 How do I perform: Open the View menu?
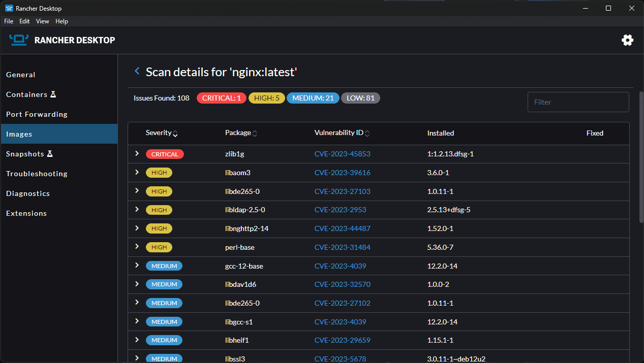pos(43,21)
